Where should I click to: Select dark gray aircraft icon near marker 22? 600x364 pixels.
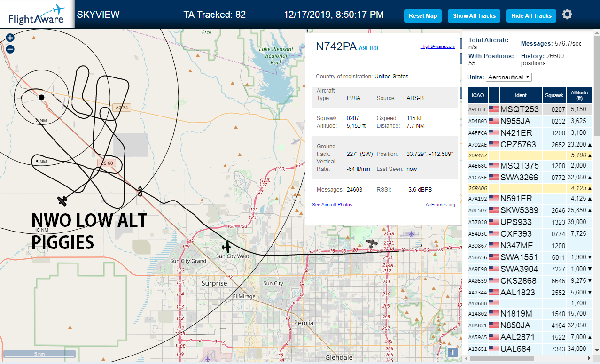(372, 243)
